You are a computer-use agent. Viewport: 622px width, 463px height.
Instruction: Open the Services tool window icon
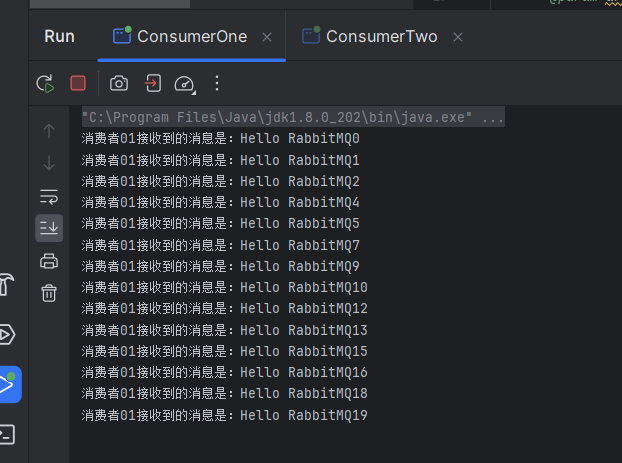point(7,335)
